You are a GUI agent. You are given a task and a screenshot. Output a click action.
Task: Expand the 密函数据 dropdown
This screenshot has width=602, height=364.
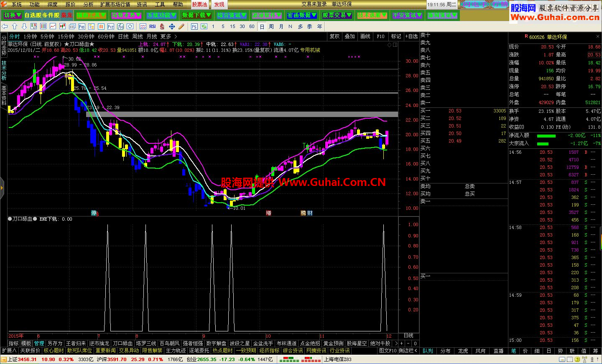tap(302, 15)
